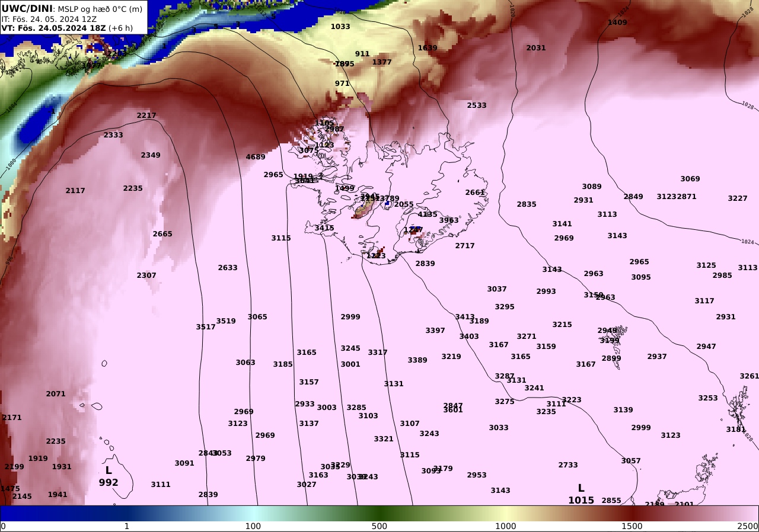This screenshot has height=532, width=759.
Task: Click the UWC/DINI map title
Action: 72,8
